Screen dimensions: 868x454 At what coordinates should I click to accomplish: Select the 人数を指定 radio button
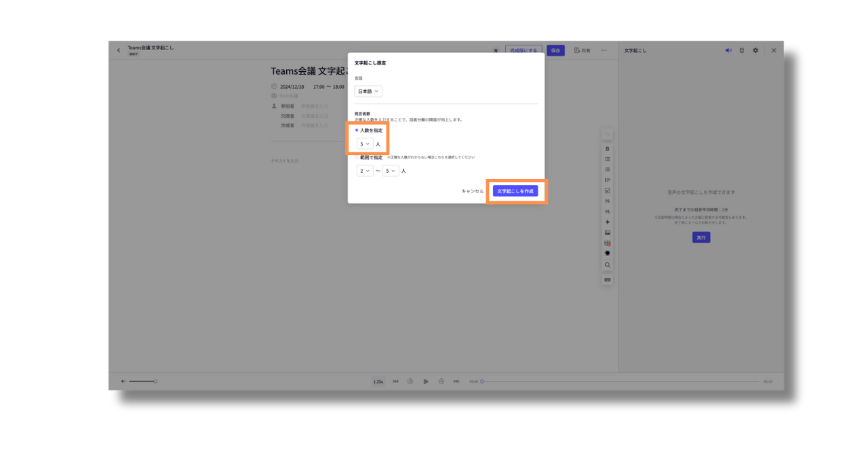pyautogui.click(x=357, y=130)
